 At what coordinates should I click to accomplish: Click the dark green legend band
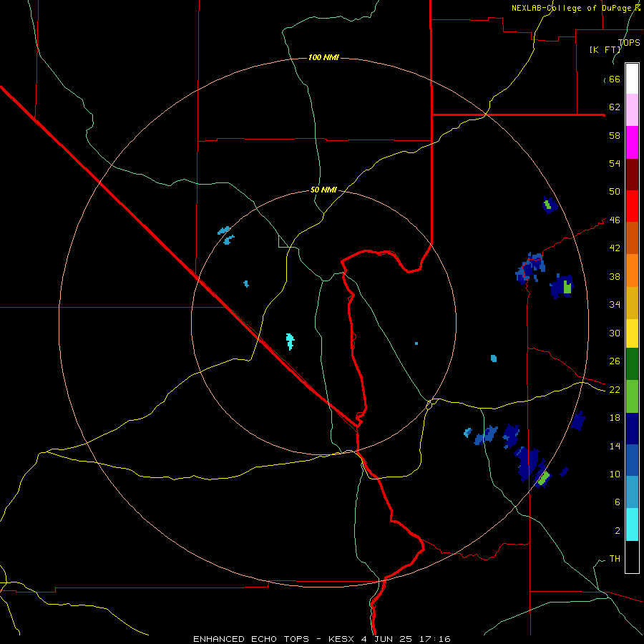click(x=632, y=364)
